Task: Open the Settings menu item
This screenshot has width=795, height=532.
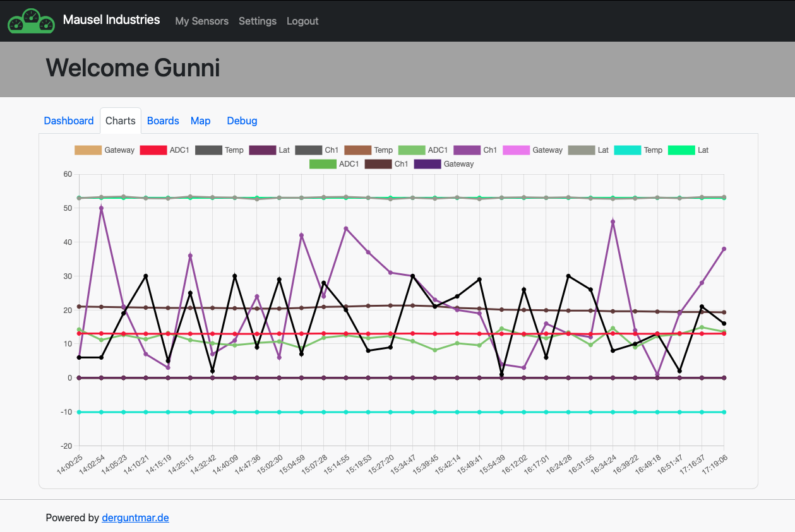Action: click(x=258, y=21)
